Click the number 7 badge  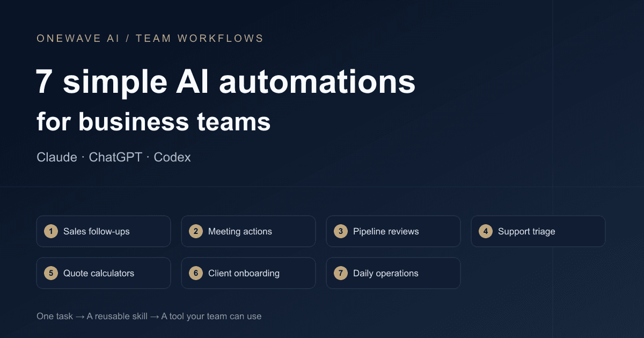(341, 273)
